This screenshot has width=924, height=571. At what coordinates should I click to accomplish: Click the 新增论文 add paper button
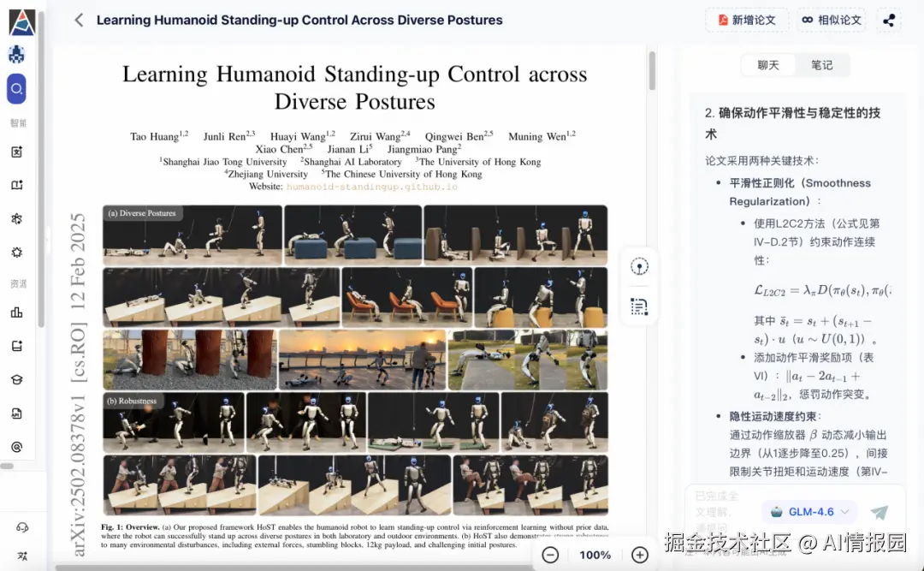[x=747, y=20]
